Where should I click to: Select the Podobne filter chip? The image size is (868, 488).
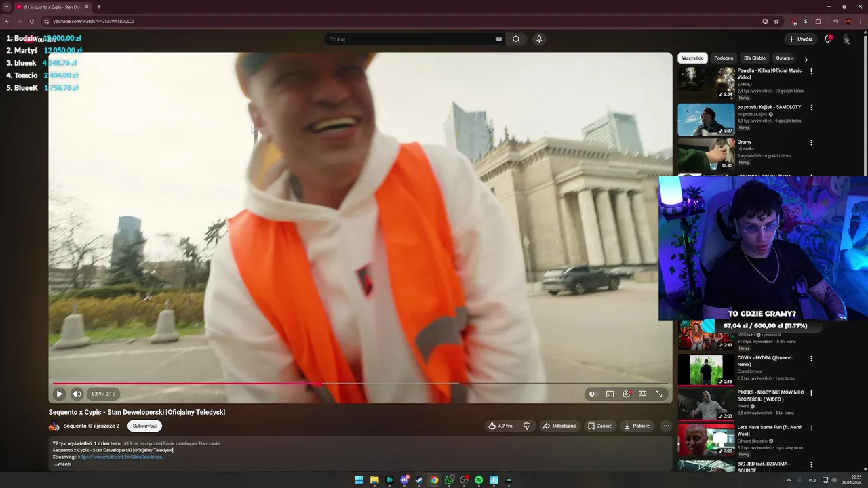[724, 58]
